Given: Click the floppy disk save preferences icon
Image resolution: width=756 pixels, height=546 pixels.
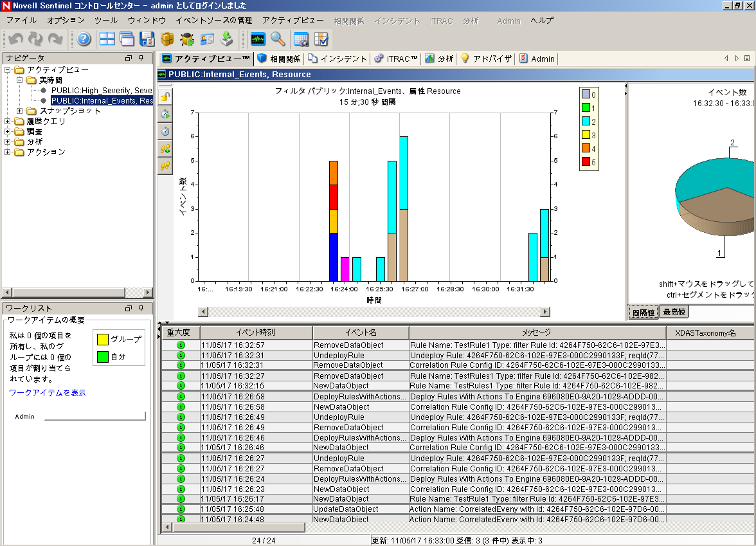Looking at the screenshot, I should click(147, 39).
